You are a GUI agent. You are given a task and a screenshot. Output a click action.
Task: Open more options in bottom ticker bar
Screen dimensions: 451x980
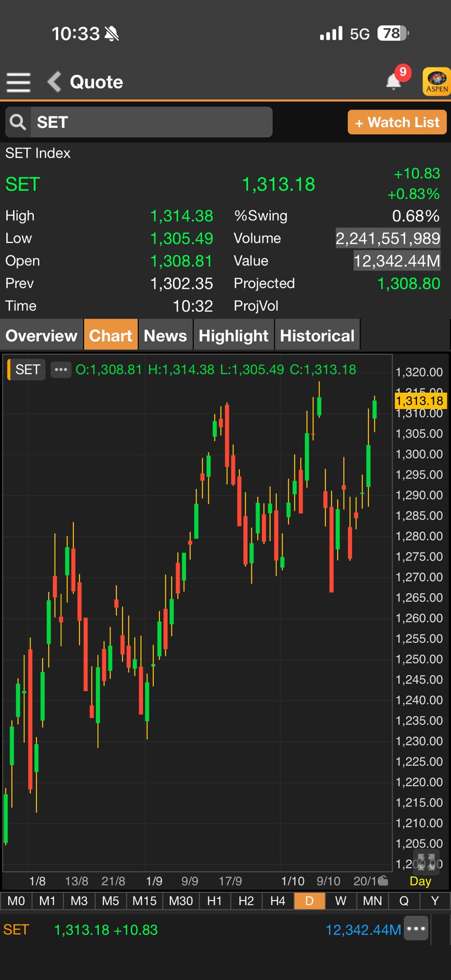pos(416,929)
